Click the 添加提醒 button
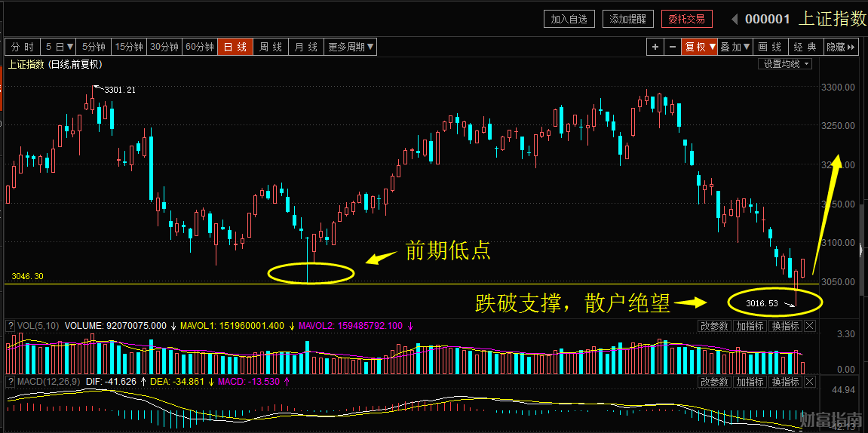The height and width of the screenshot is (433, 868). (627, 19)
